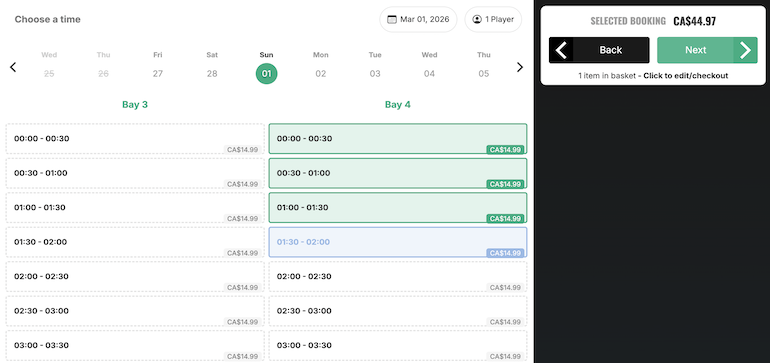Choose Bay 3 slot 01:30 - 02:00
Viewport: 770px width, 363px height.
point(135,242)
